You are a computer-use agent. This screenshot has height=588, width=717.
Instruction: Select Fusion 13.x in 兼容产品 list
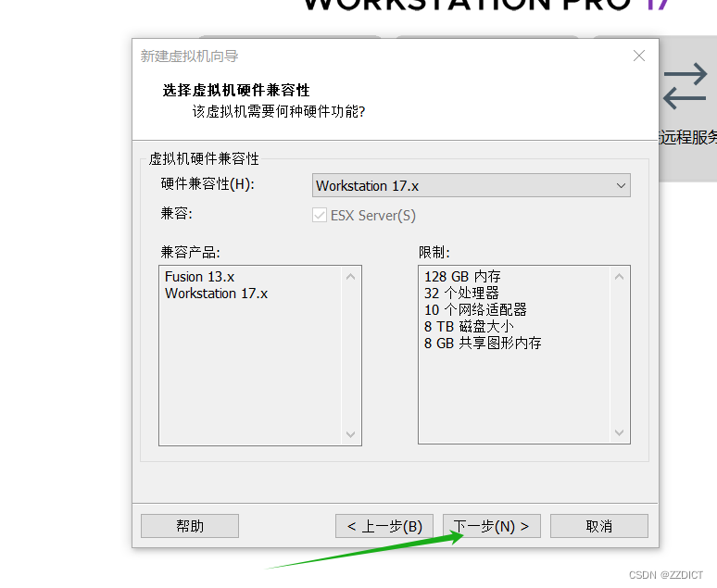click(x=199, y=277)
